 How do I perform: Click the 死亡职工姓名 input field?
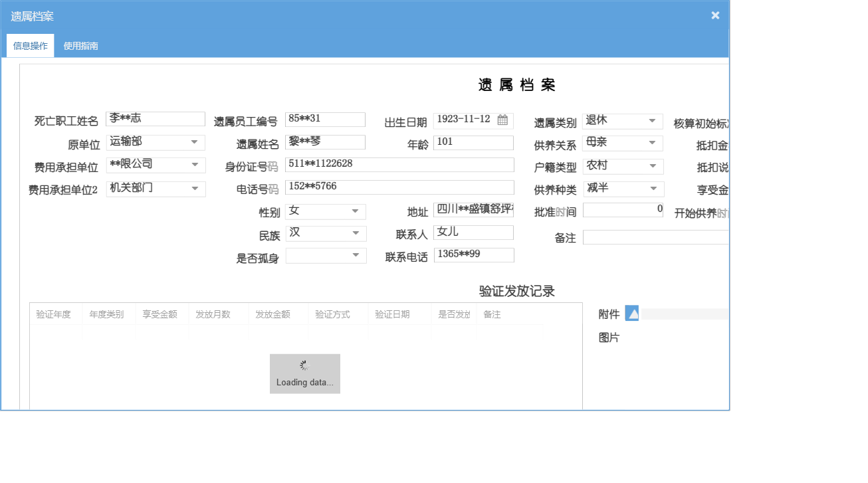click(x=155, y=118)
